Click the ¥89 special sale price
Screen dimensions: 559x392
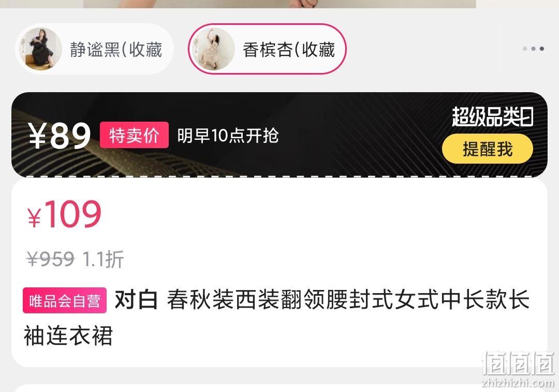pyautogui.click(x=60, y=136)
